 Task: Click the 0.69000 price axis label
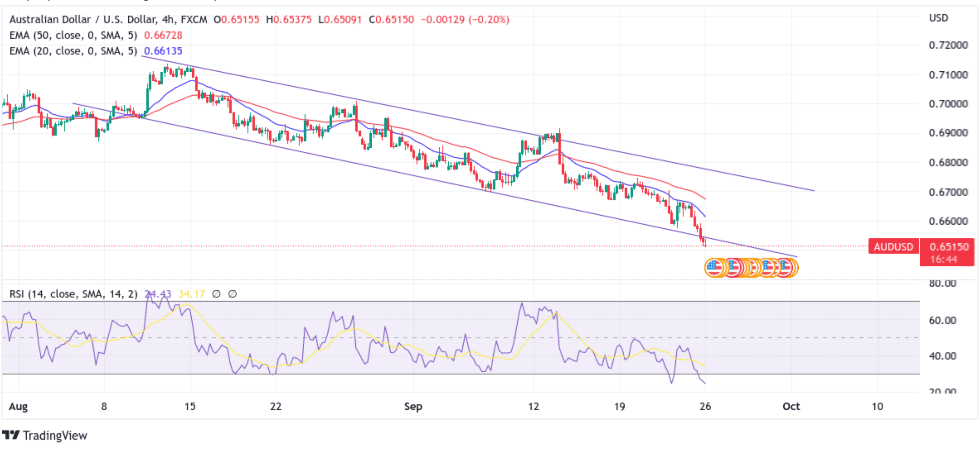(948, 133)
